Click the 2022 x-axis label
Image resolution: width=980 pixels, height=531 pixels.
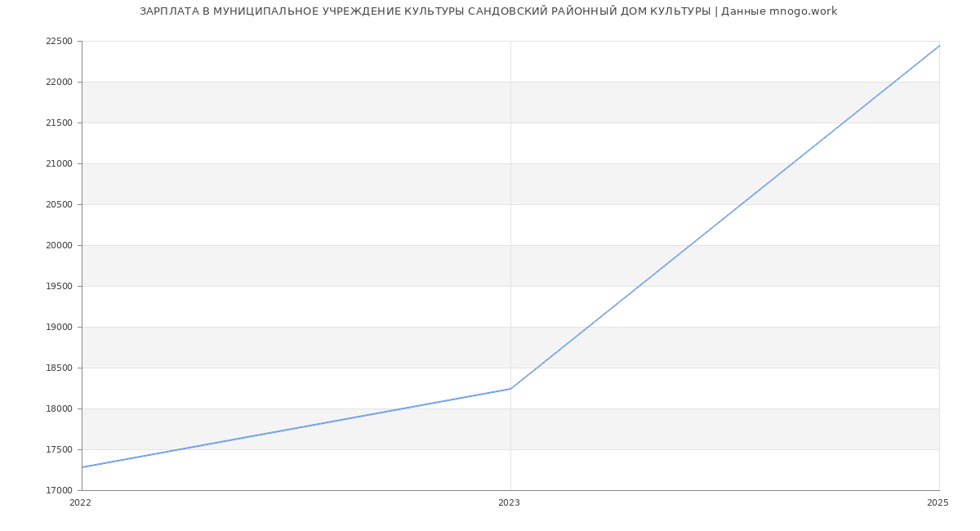[81, 503]
